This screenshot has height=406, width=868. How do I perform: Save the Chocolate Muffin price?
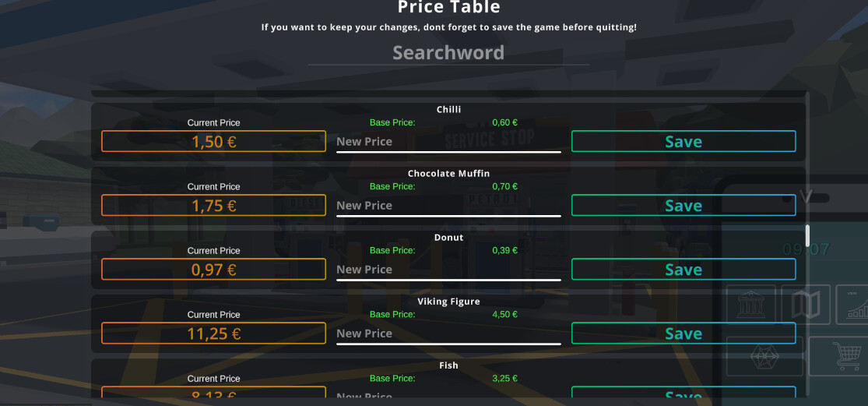[683, 206]
